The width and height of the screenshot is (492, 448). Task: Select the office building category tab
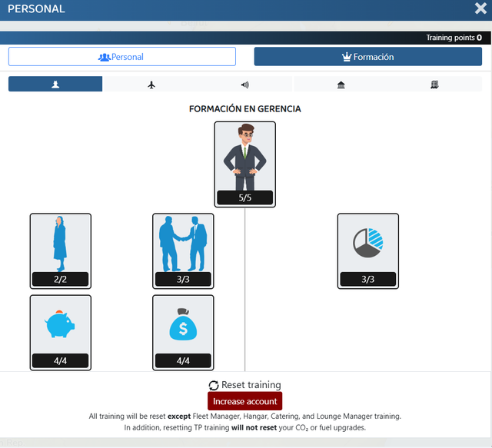[x=434, y=85]
